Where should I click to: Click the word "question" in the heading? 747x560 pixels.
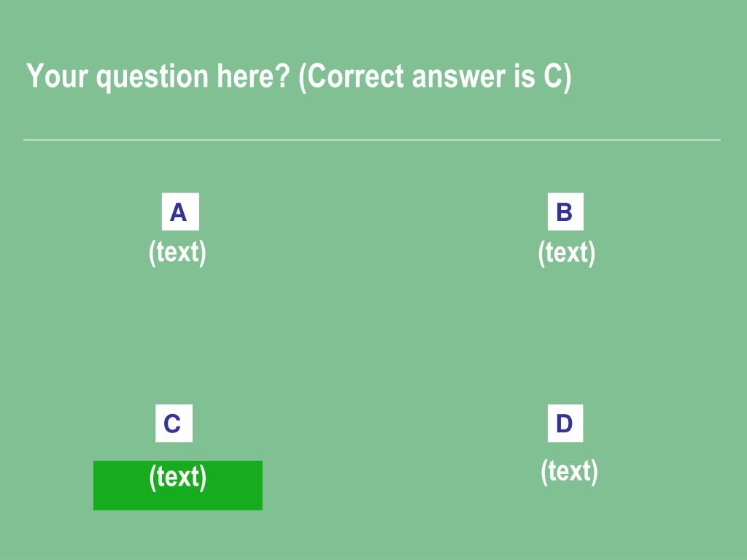tap(152, 77)
